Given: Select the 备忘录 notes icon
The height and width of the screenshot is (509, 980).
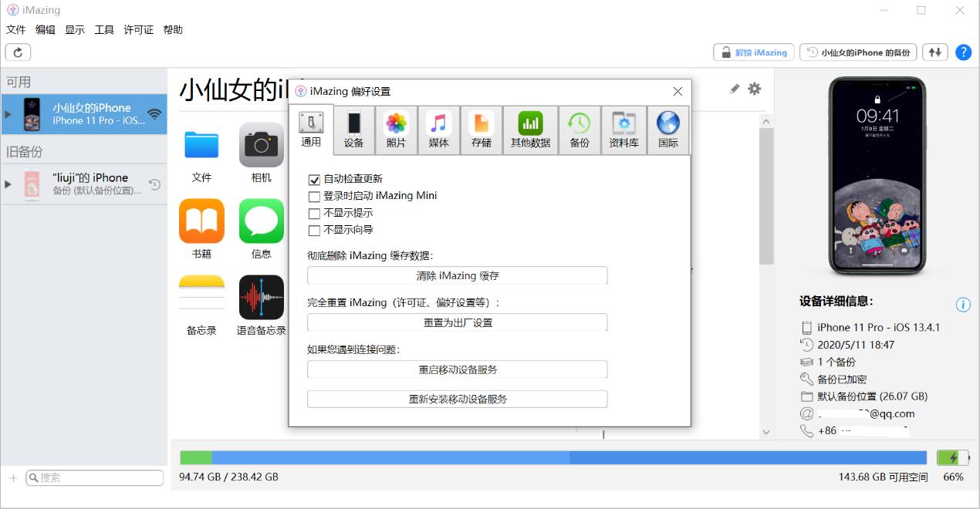Looking at the screenshot, I should tap(201, 298).
